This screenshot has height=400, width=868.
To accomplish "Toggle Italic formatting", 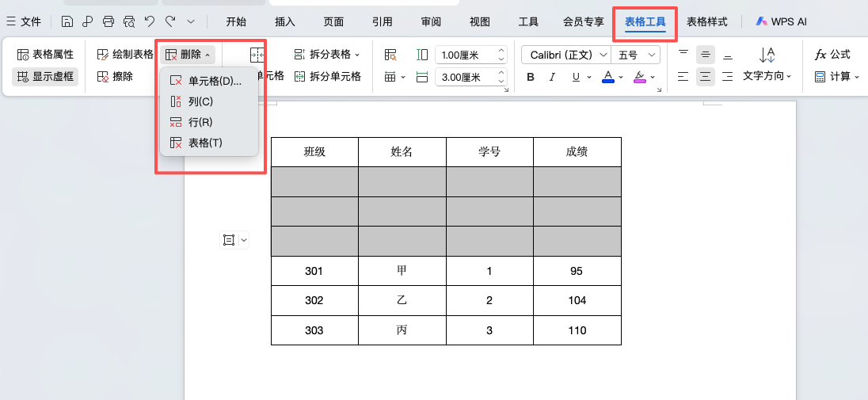I will coord(552,77).
